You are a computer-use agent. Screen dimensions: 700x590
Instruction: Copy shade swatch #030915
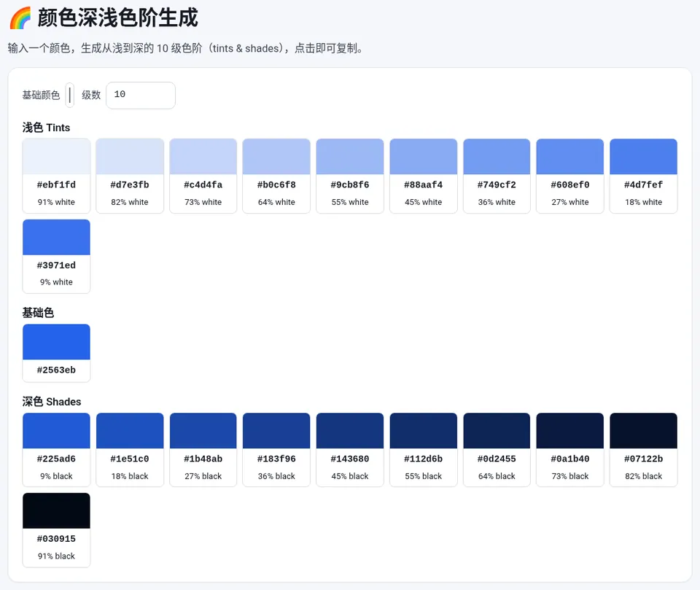[56, 530]
